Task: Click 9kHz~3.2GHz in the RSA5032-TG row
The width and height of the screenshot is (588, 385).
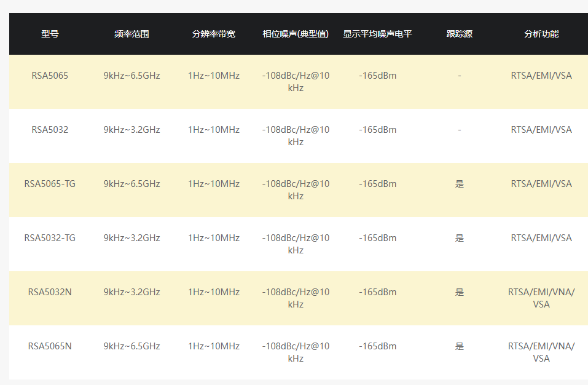Action: coord(131,237)
